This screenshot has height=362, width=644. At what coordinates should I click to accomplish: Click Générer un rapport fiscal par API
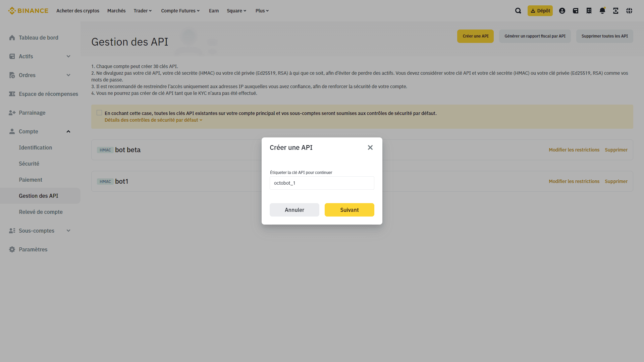pyautogui.click(x=535, y=36)
